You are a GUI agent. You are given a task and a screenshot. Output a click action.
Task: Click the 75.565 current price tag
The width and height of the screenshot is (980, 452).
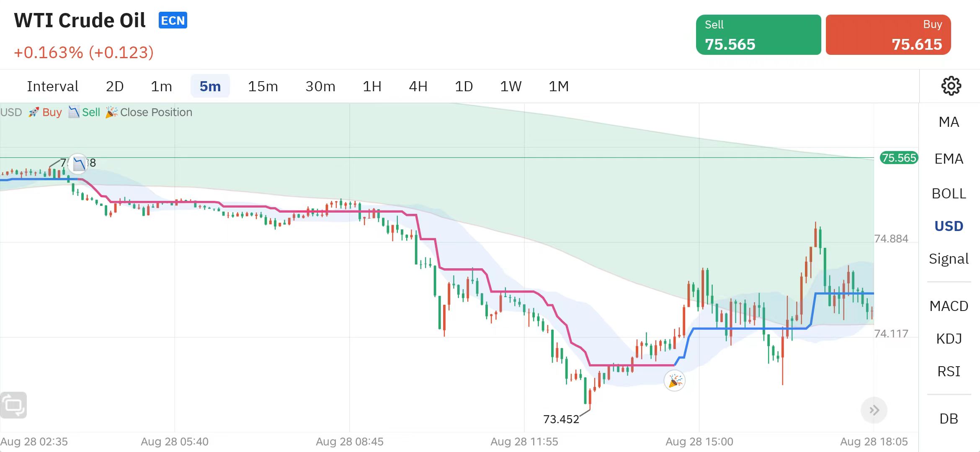pyautogui.click(x=899, y=158)
